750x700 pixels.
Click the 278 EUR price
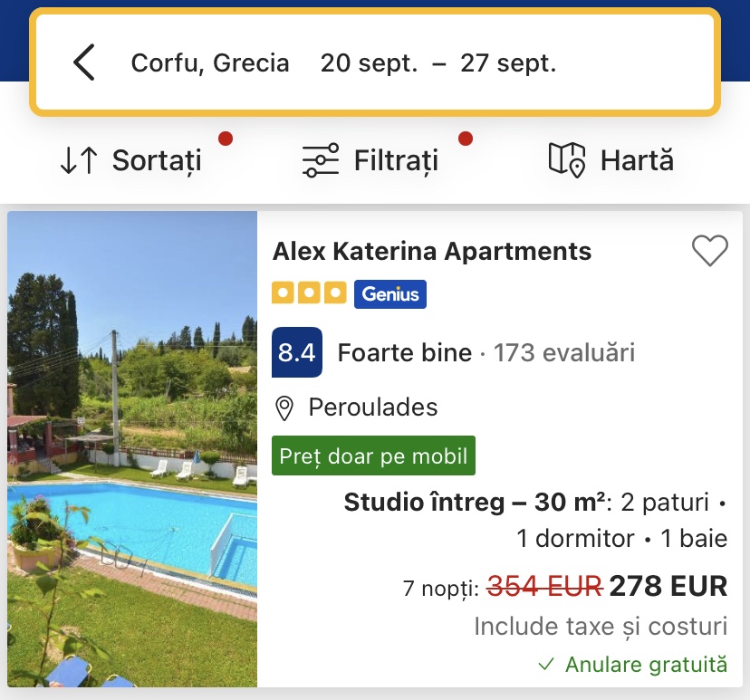[x=668, y=587]
